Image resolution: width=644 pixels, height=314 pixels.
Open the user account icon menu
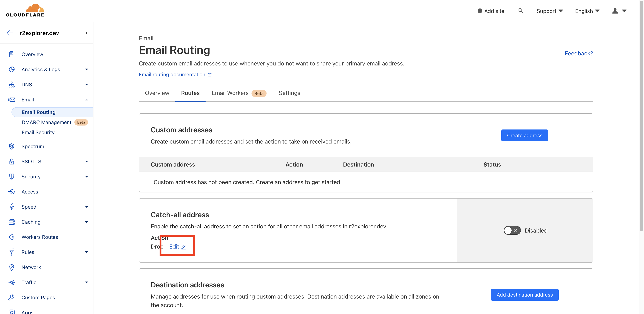(619, 11)
